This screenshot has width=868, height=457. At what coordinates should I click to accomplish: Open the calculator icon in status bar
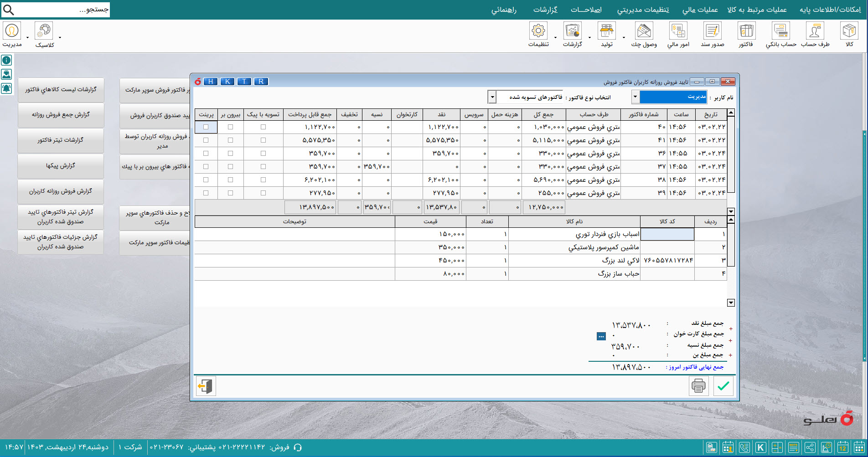pos(777,447)
